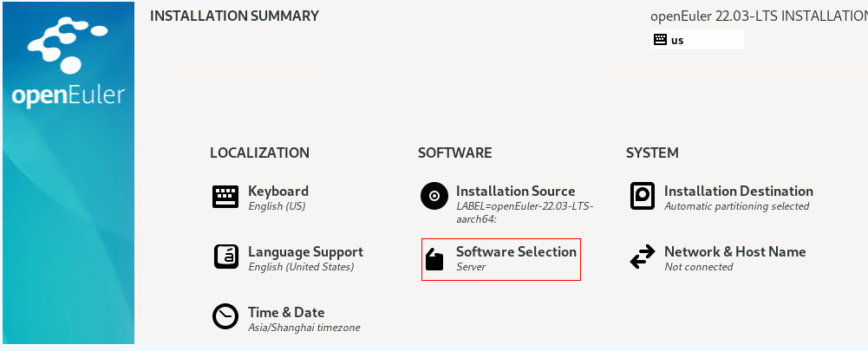Click the openEuler logo in the sidebar
Image resolution: width=868 pixels, height=351 pixels.
coord(68,65)
